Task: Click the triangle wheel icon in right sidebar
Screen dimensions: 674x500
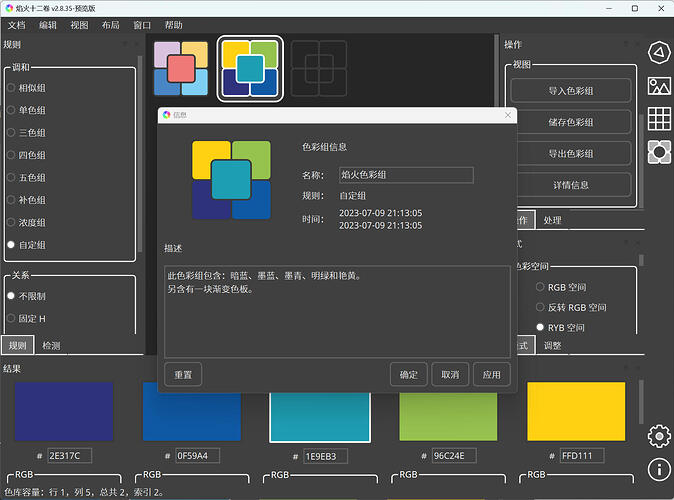Action: click(659, 52)
